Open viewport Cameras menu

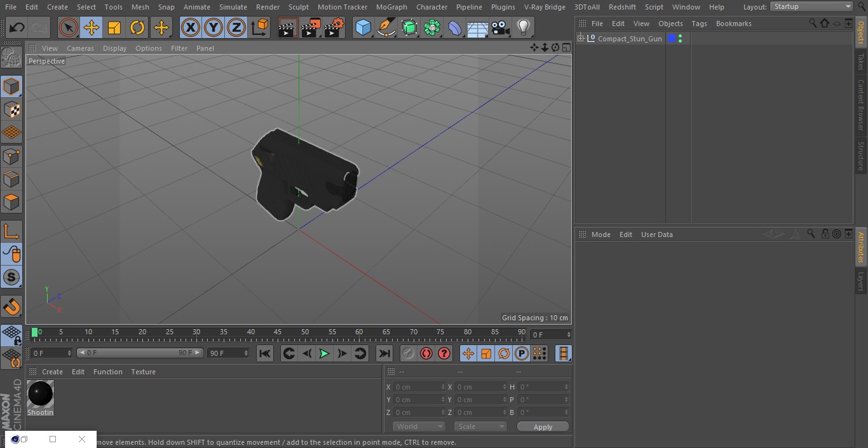tap(80, 48)
